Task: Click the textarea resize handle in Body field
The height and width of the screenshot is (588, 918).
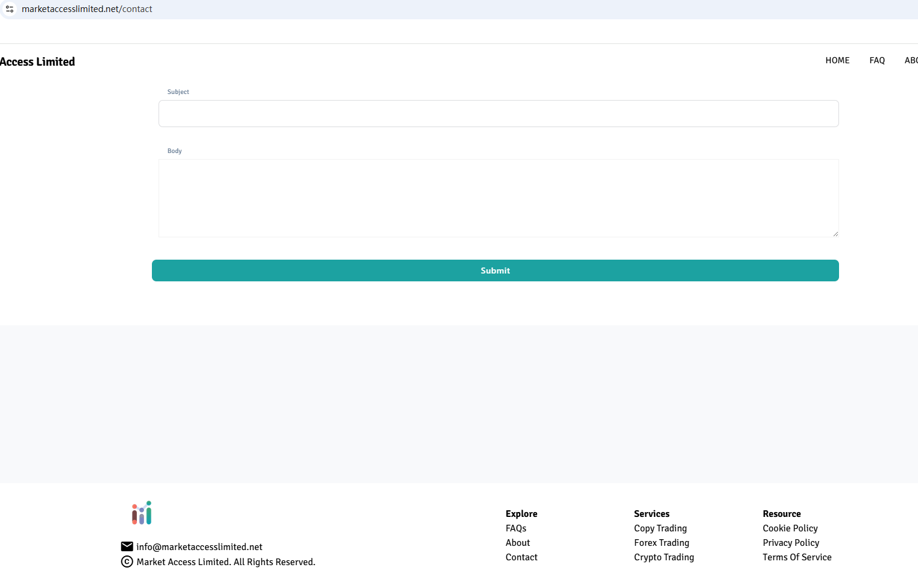Action: [835, 234]
